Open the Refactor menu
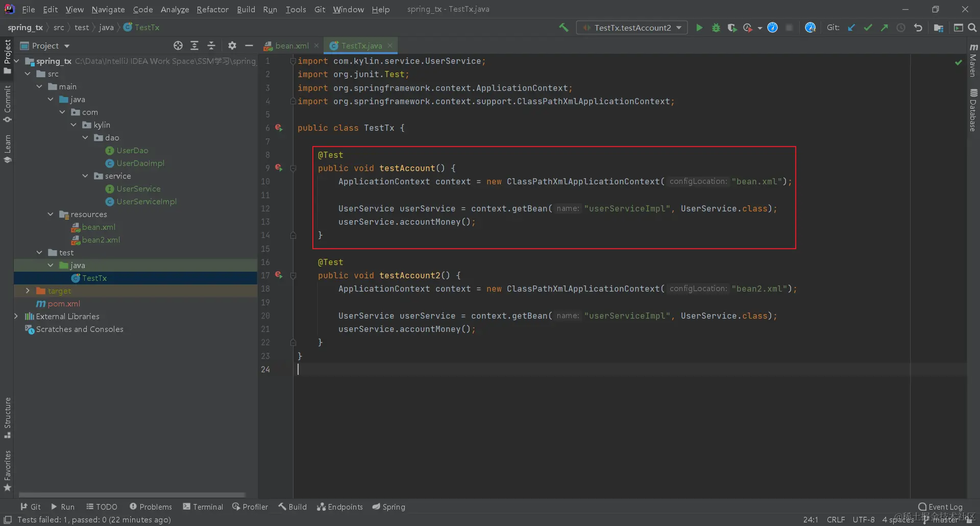 click(212, 9)
